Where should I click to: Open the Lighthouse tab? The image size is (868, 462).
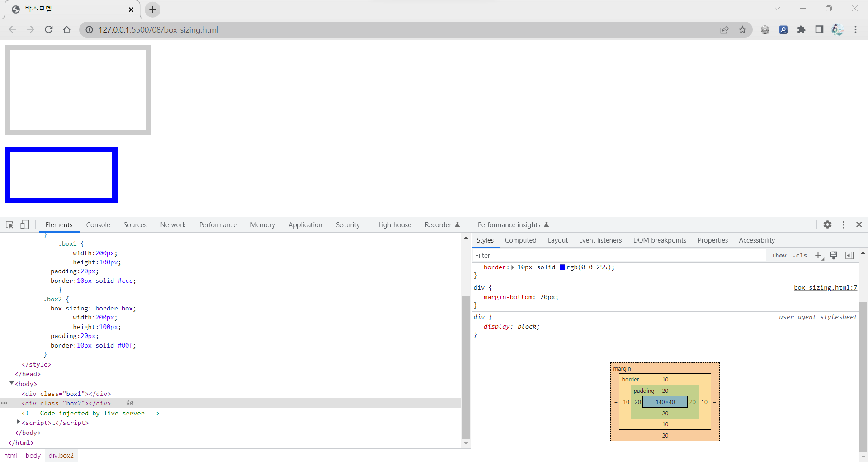(x=395, y=225)
